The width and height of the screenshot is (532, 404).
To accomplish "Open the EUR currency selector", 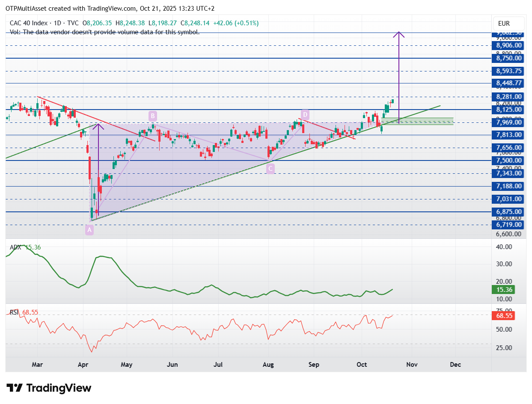I will 508,24.
